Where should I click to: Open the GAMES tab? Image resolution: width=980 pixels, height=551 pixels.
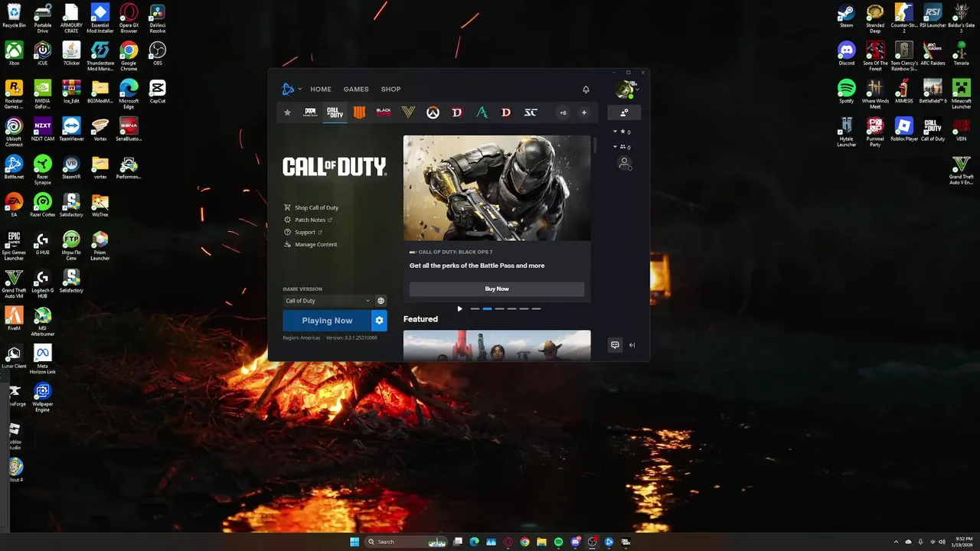click(356, 90)
